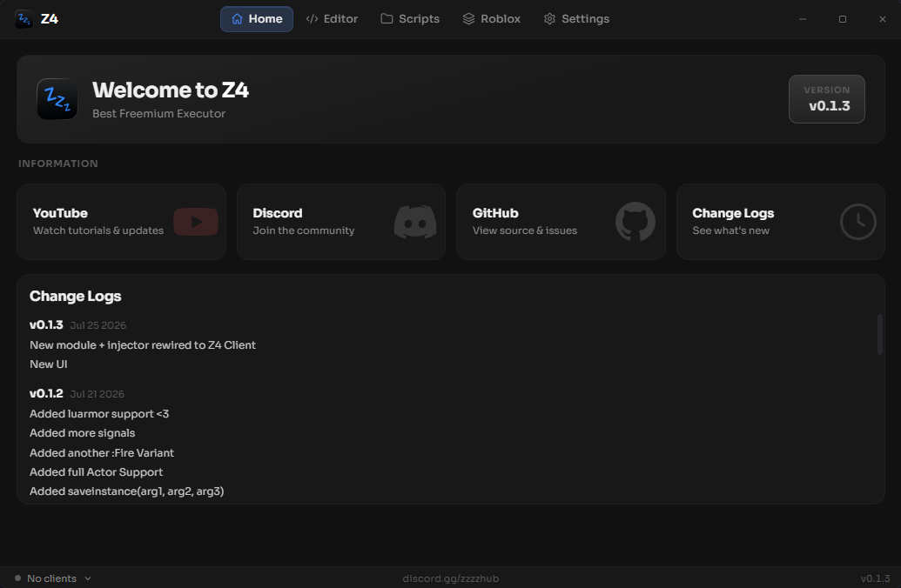Switch to the Home tab
Viewport: 901px width, 588px height.
point(256,19)
